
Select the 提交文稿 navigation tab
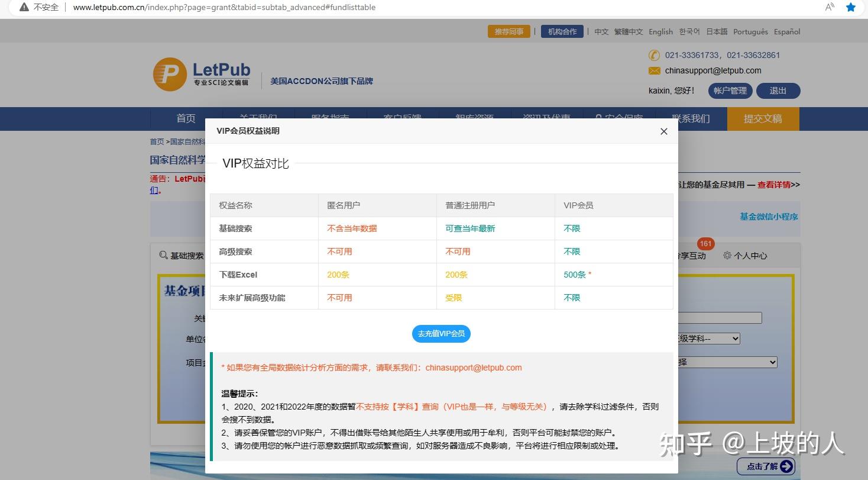(x=763, y=118)
